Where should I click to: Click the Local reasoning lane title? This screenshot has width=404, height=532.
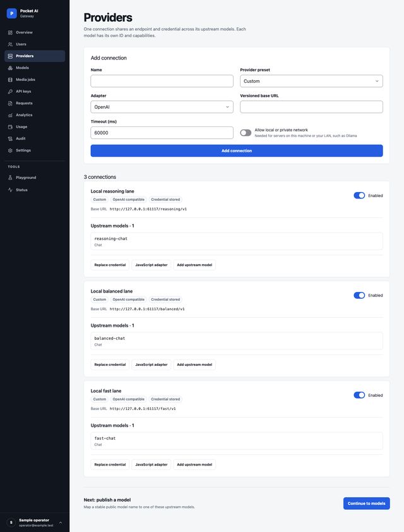[112, 191]
